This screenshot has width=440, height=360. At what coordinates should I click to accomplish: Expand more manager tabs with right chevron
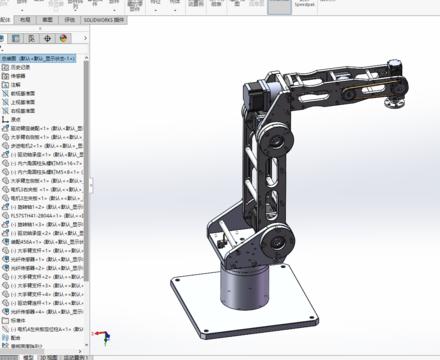(85, 38)
